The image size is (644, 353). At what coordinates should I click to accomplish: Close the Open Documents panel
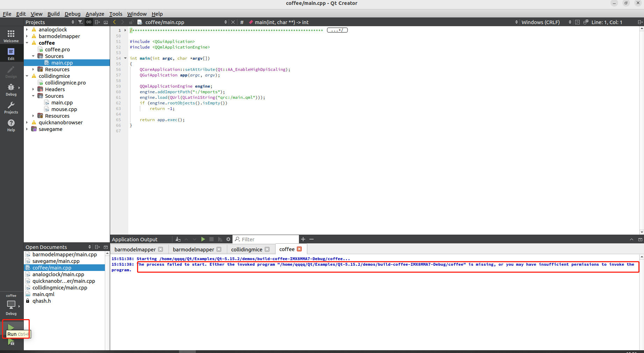click(x=106, y=247)
